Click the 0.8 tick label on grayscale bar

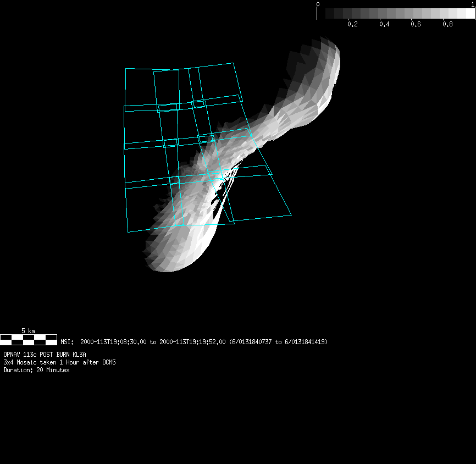coord(448,24)
